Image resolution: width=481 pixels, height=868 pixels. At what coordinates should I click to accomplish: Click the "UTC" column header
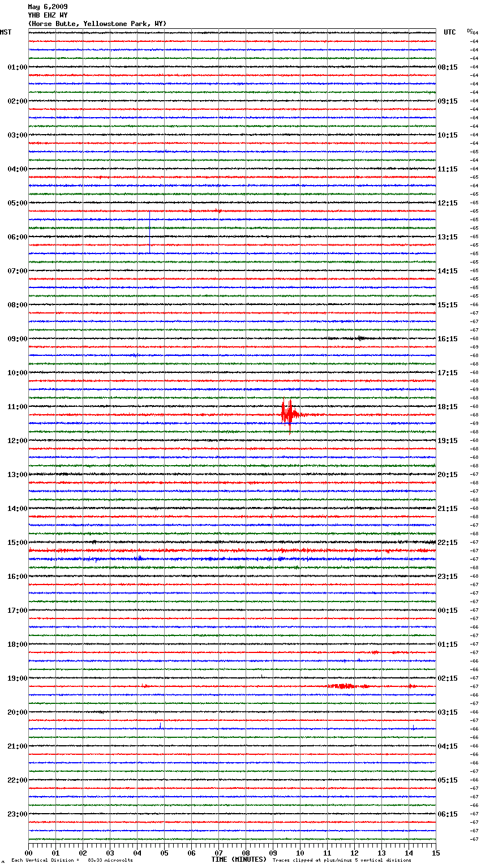pos(450,32)
